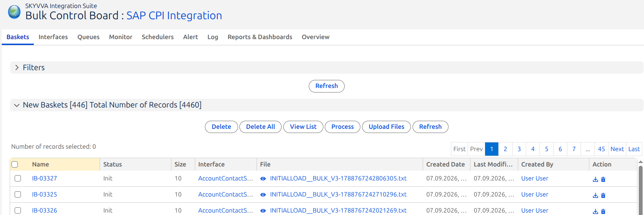Collapse the New Baskets section
Image resolution: width=644 pixels, height=215 pixels.
point(16,105)
